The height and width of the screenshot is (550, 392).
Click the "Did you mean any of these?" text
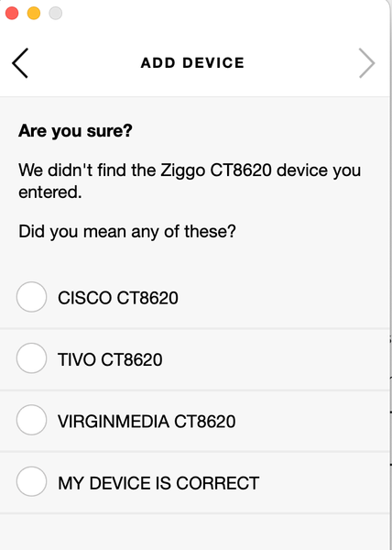[x=127, y=232]
